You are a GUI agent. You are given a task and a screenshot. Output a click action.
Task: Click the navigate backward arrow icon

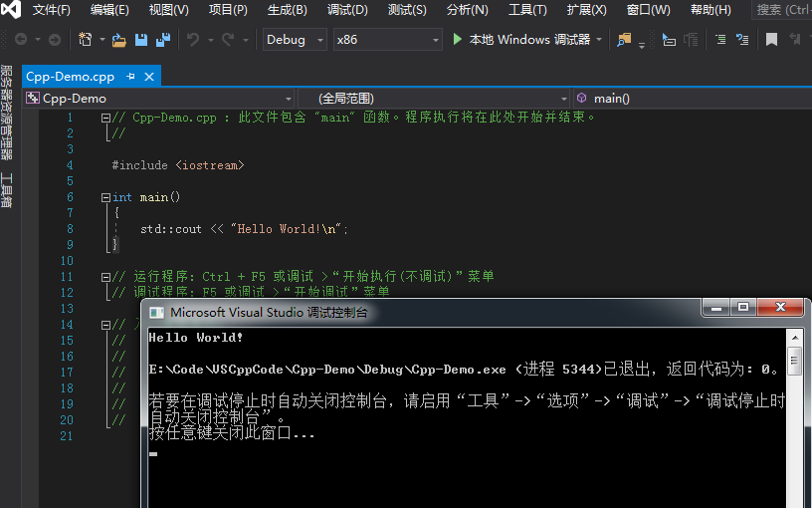(x=21, y=40)
